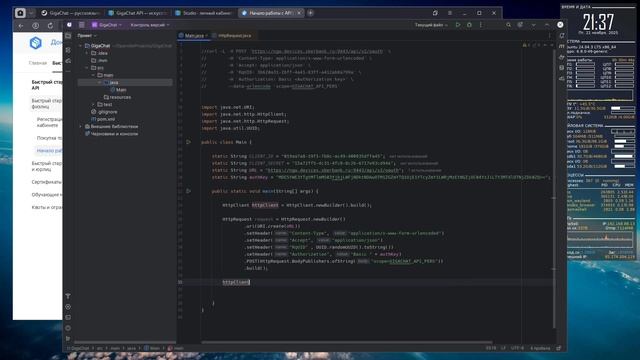Viewport: 640px width, 360px height.
Task: Click the browser new tab plus button
Action: [311, 13]
